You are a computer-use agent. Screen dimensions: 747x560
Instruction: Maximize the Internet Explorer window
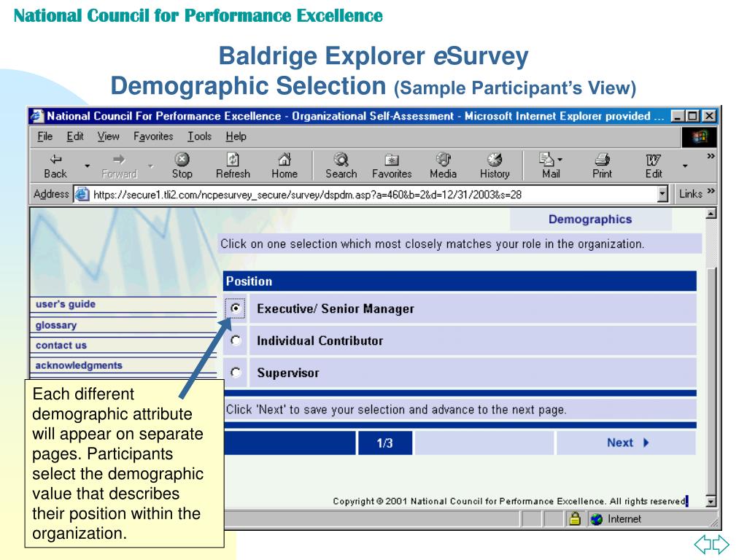pos(692,116)
